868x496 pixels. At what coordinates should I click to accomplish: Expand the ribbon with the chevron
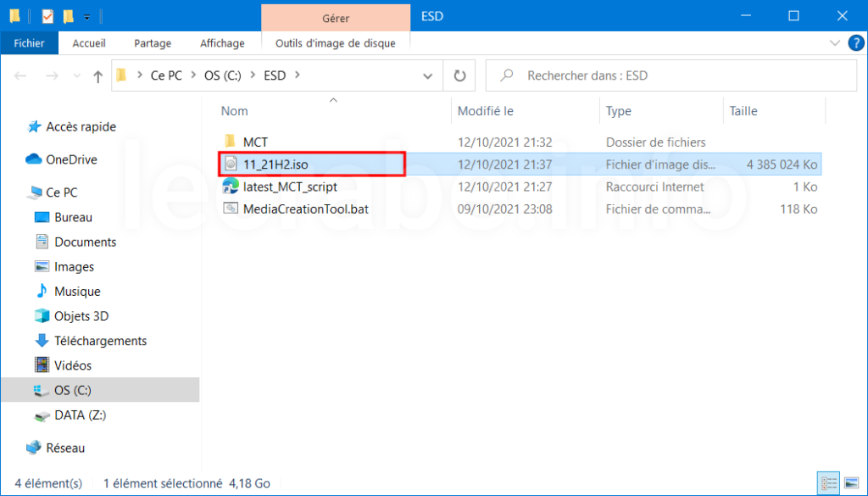tap(834, 43)
